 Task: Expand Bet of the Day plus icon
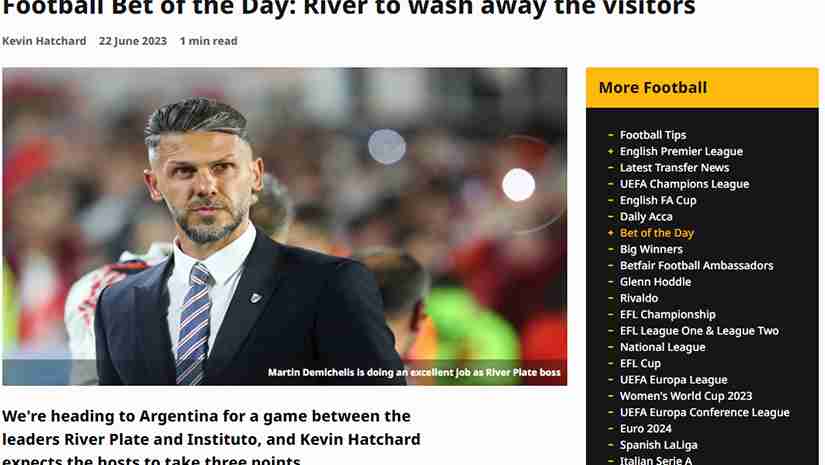610,233
